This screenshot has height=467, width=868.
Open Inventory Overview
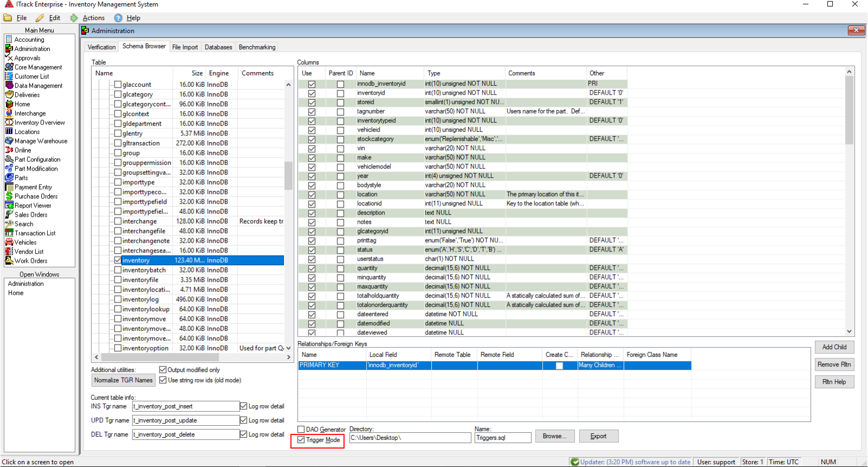click(x=40, y=123)
